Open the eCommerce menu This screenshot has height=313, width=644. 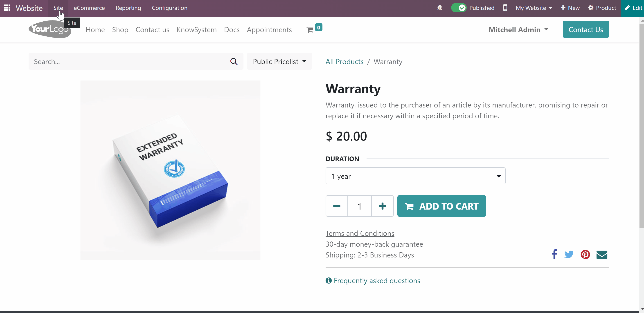89,8
